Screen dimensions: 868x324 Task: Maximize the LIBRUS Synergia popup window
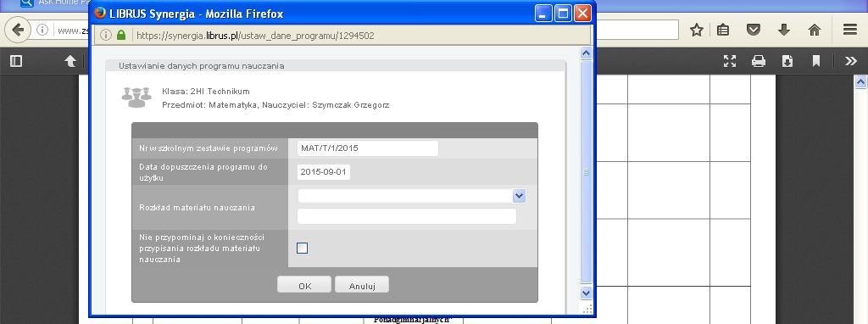click(563, 14)
